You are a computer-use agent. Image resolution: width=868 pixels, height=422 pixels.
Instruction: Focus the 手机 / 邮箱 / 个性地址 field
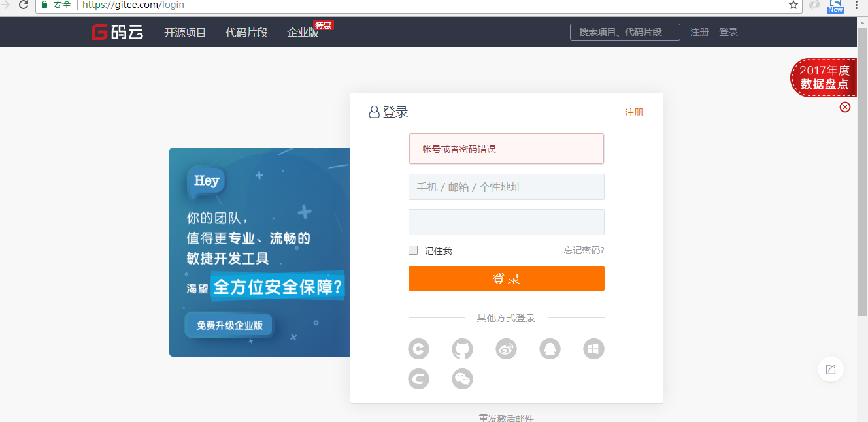coord(507,187)
